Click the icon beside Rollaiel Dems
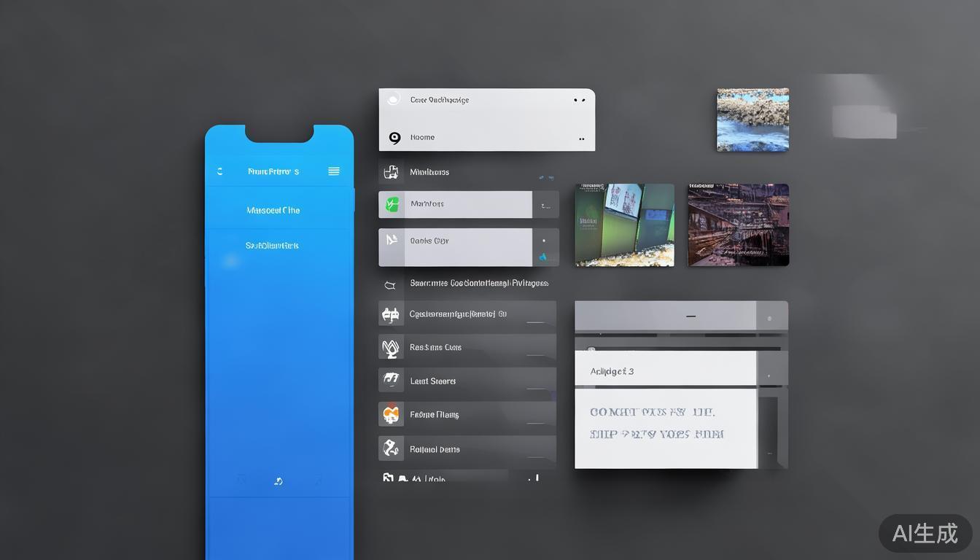 [x=391, y=448]
